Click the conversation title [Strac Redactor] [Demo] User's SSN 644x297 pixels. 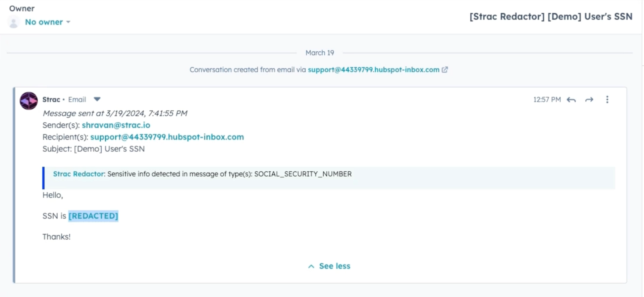click(x=551, y=16)
